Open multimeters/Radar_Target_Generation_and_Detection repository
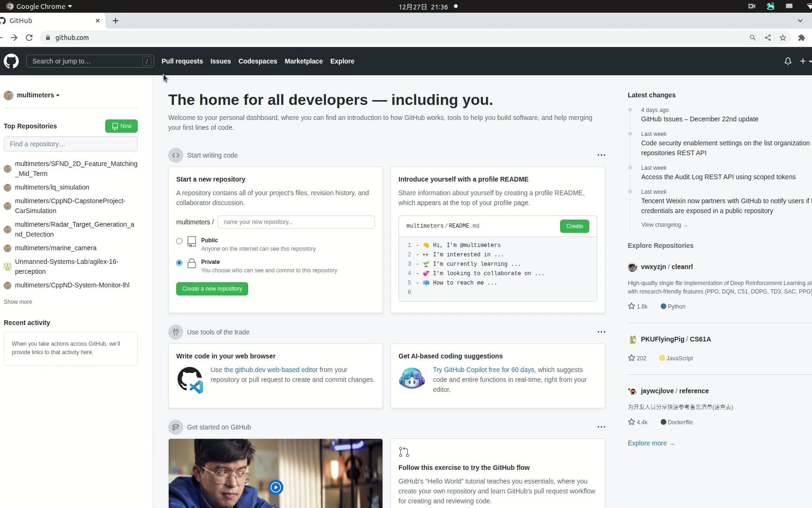812x508 pixels. (75, 230)
